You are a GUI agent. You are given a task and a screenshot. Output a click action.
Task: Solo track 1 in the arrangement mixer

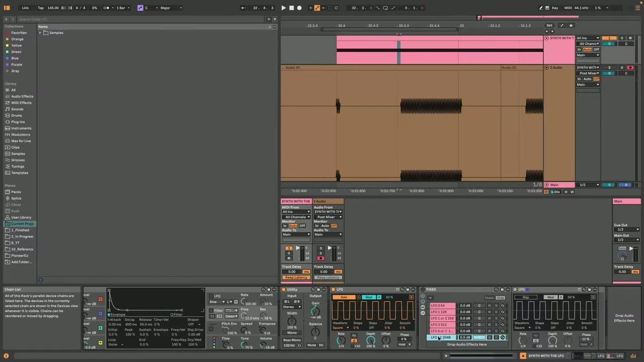(622, 38)
